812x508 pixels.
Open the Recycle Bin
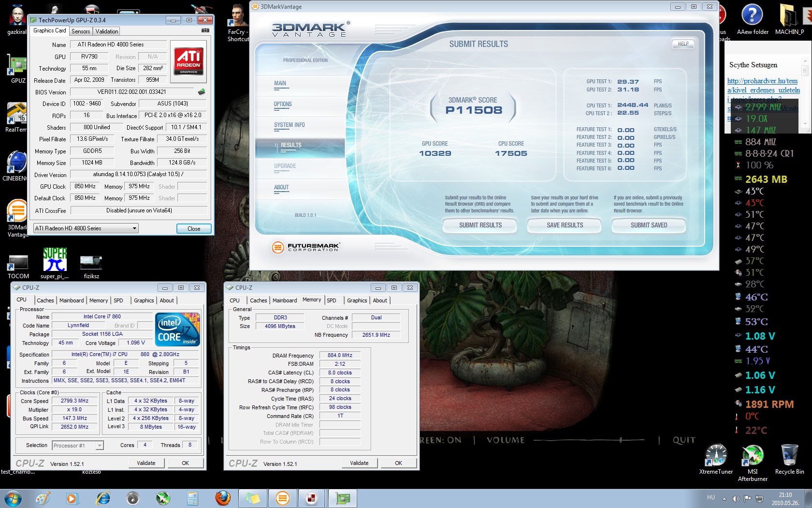tap(789, 459)
